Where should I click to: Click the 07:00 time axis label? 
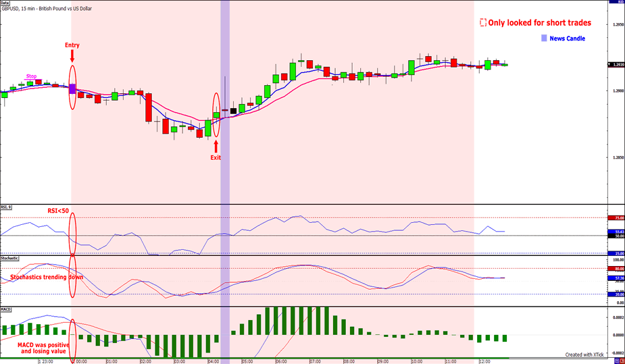(x=315, y=361)
